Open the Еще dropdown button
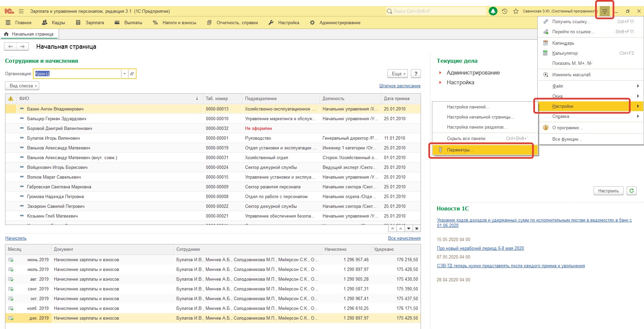This screenshot has height=329, width=644. (398, 74)
